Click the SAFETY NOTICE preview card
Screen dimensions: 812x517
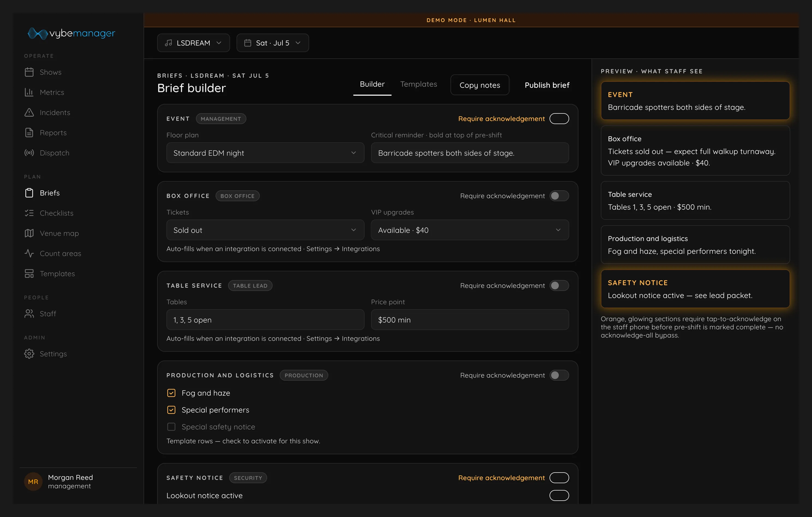695,289
